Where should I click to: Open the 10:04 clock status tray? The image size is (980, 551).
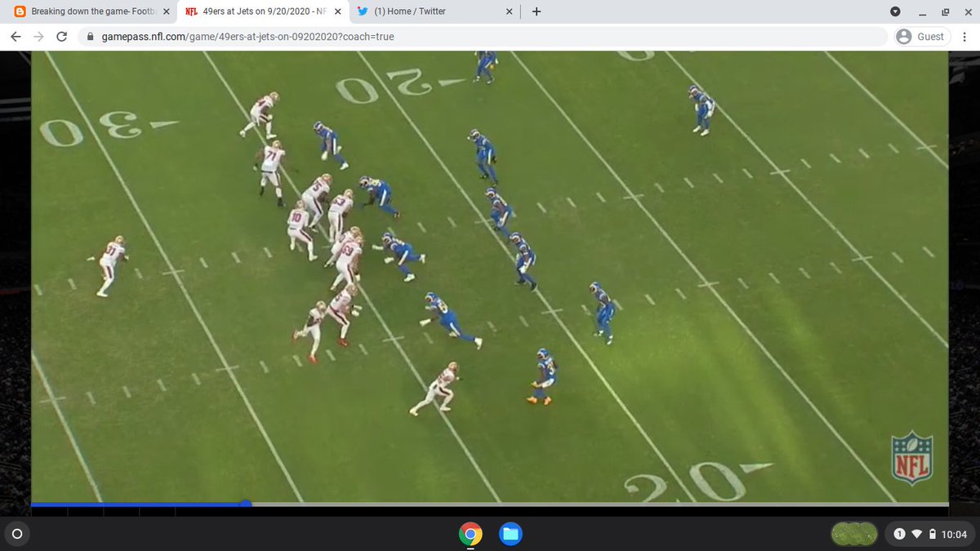click(x=953, y=535)
